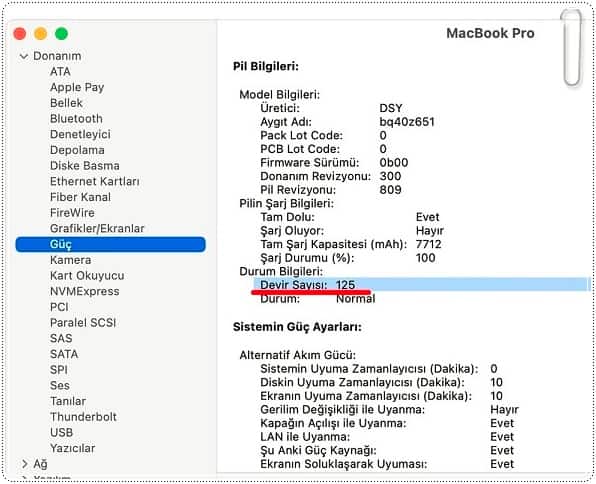596x484 pixels.
Task: Select Depolama in the hardware list
Action: [x=77, y=150]
